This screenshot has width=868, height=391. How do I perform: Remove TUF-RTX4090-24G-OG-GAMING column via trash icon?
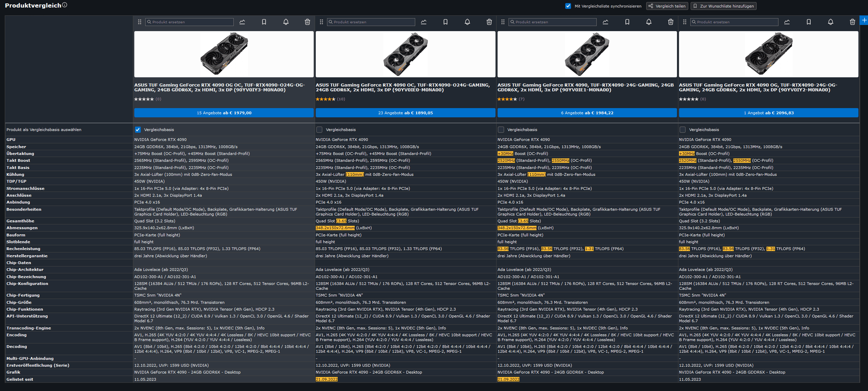852,22
